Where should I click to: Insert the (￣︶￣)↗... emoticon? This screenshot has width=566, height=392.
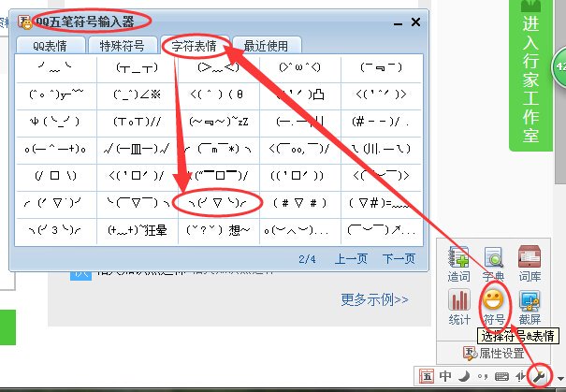(381, 230)
